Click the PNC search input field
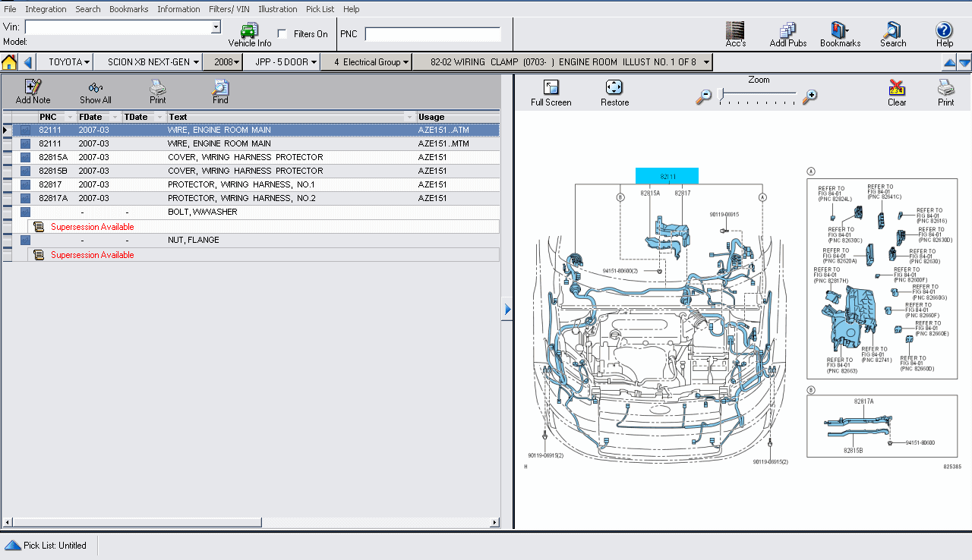Screen dimensions: 972x560 tap(433, 34)
